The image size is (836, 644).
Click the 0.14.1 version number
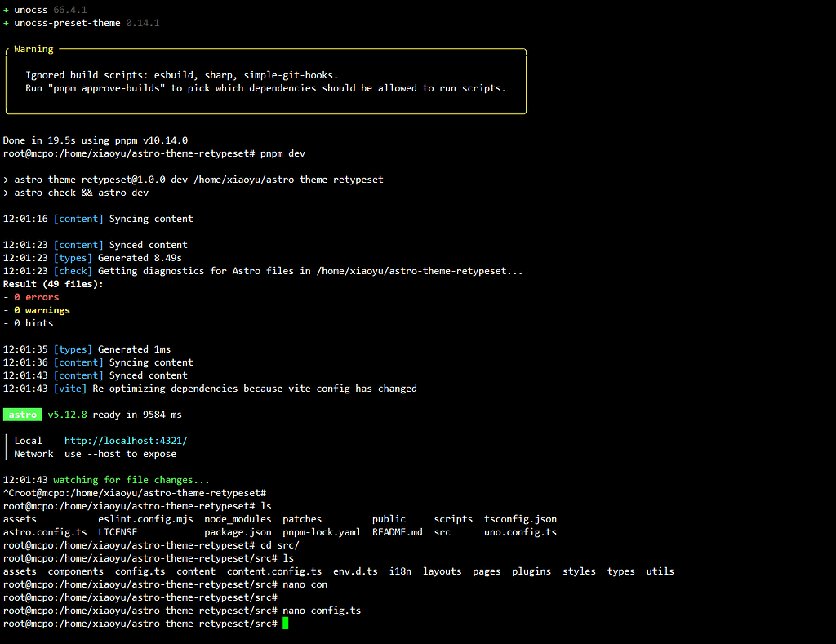pos(143,23)
